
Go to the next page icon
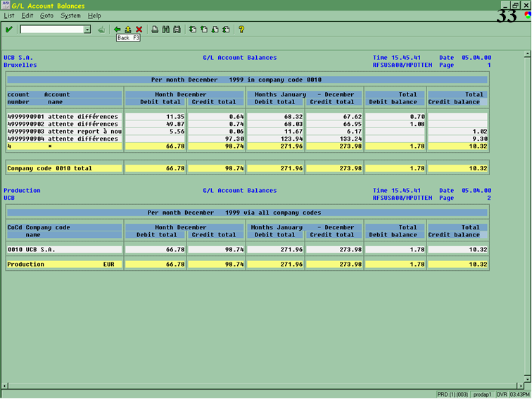pyautogui.click(x=215, y=30)
